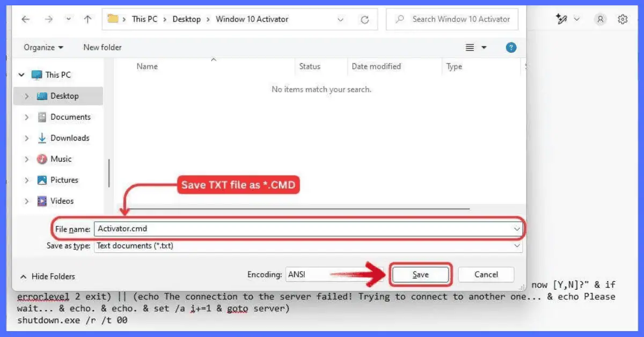Click 'shutdown.exe /r /t 00' line in Notepad

point(72,320)
